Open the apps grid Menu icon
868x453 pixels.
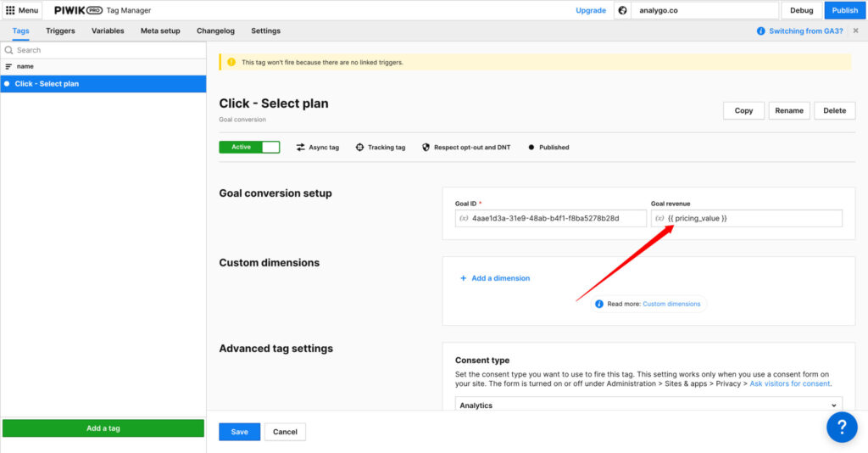[11, 10]
